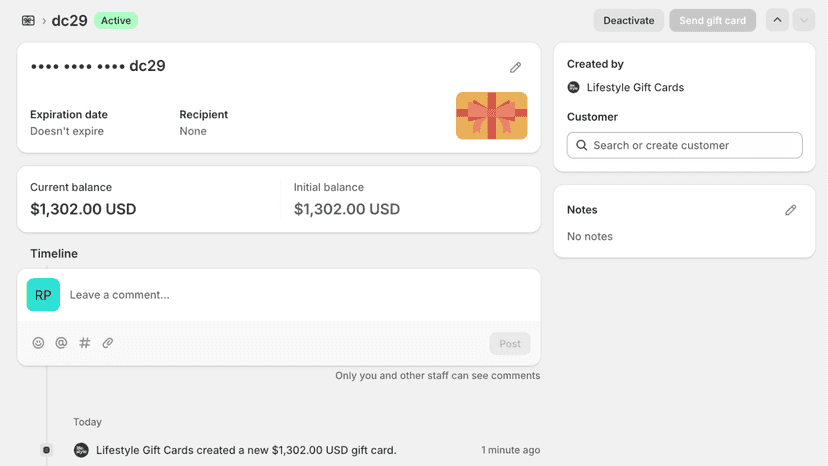The height and width of the screenshot is (466, 828).
Task: Click '1 minute ago' timestamp
Action: click(510, 450)
